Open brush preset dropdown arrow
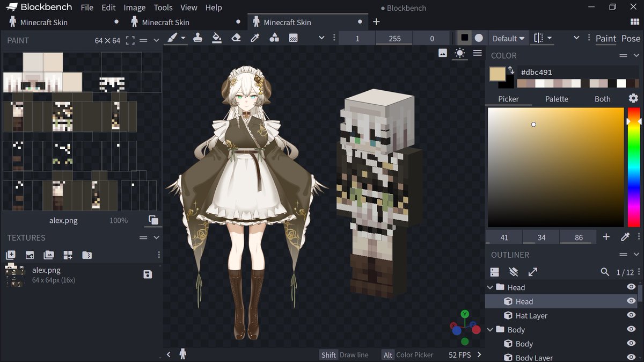The image size is (644, 362). pos(183,38)
